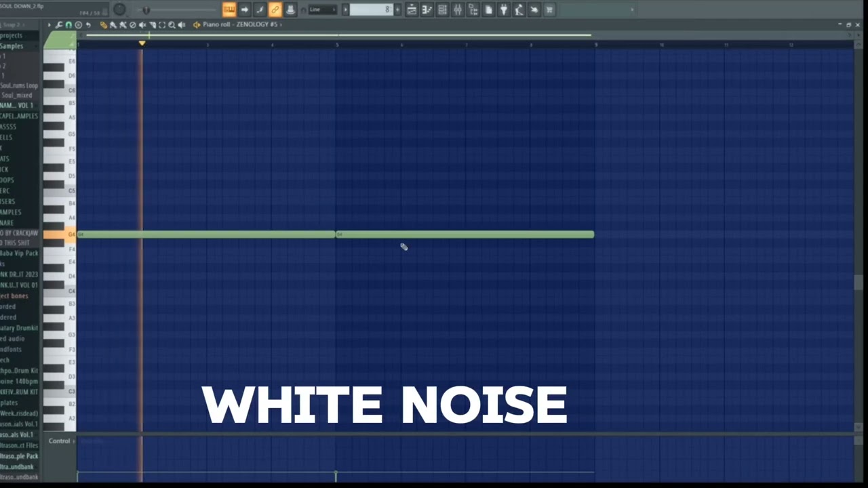Click the tempo tapper icon
The height and width of the screenshot is (488, 868).
click(x=519, y=9)
